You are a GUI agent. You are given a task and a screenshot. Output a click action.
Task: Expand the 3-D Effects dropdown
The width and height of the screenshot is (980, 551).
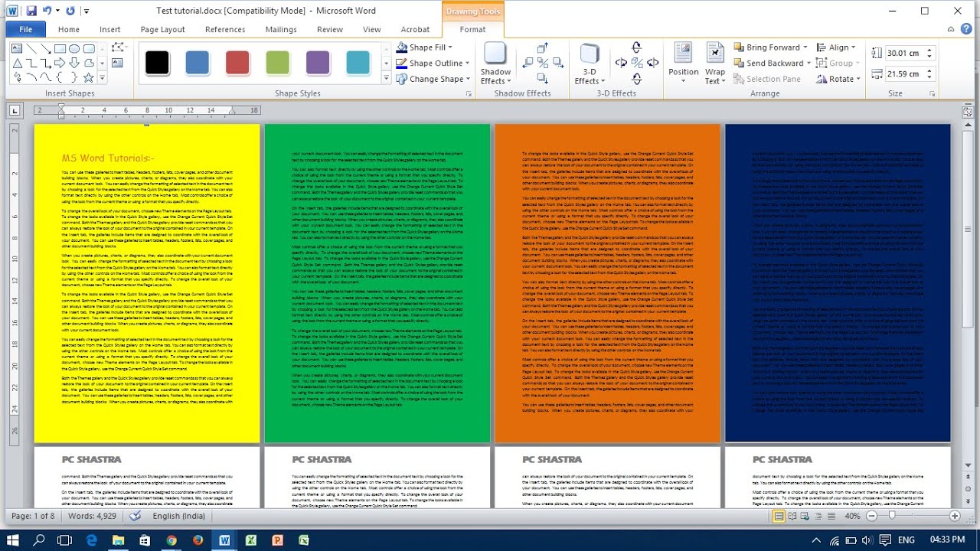coord(590,64)
